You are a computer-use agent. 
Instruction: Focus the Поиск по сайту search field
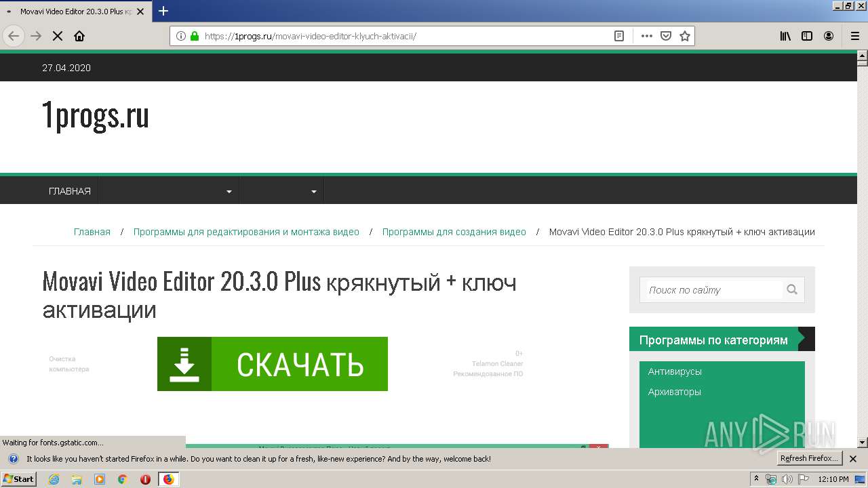pos(713,290)
